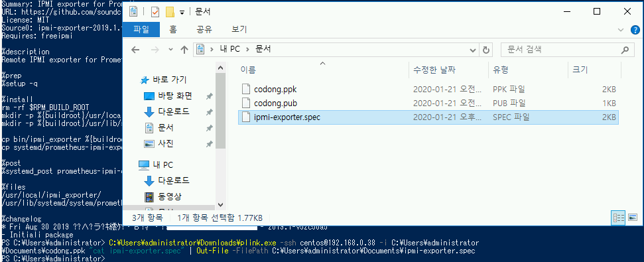Sort by the 수정한 날짜 column header

coord(448,70)
